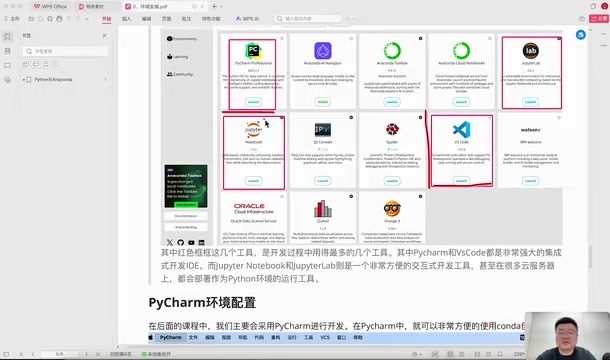
Task: Click the PyCharm Professional logo in the document
Action: click(x=253, y=51)
